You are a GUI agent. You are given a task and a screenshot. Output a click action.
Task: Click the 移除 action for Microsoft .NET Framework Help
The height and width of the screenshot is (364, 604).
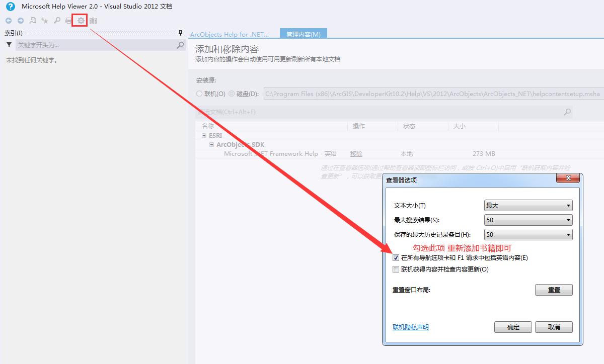click(x=356, y=153)
